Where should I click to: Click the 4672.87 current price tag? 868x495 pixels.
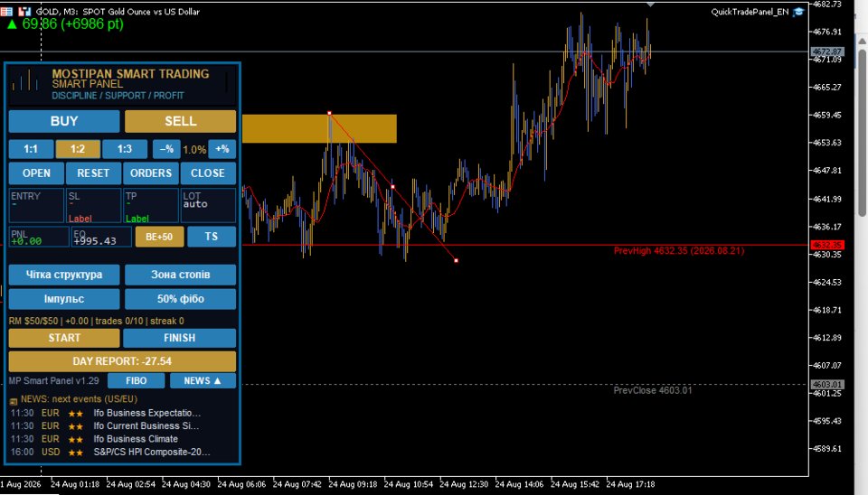(827, 51)
